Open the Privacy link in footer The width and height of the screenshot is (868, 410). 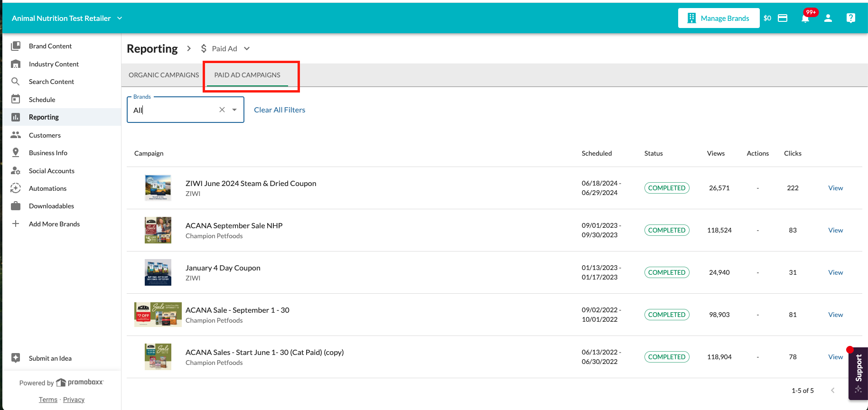coord(74,400)
